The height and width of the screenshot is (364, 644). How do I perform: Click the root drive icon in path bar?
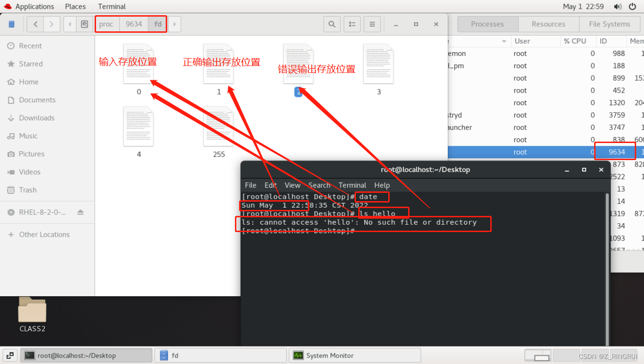(84, 24)
